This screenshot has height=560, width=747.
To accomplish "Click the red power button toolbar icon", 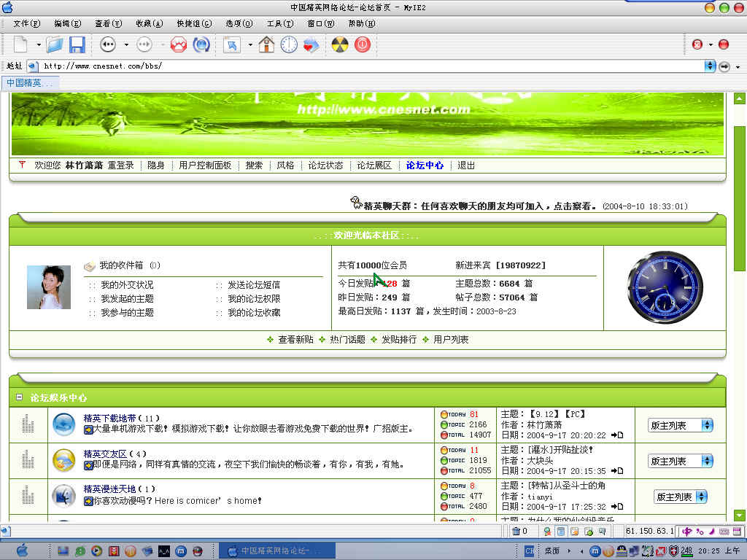I will tap(363, 44).
